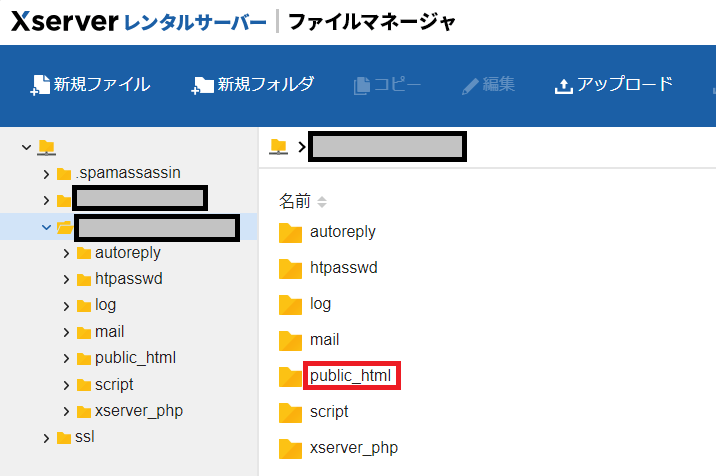This screenshot has width=716, height=476.
Task: Click the Xserver logo
Action: tap(64, 22)
